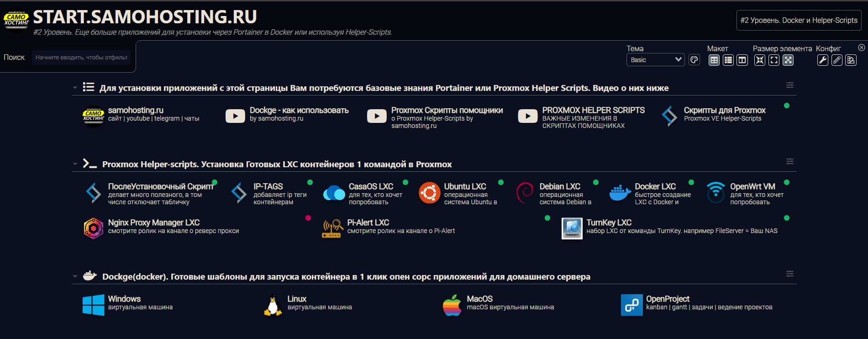Click the IP-TAGS item icon
This screenshot has height=339, width=868.
tap(239, 192)
